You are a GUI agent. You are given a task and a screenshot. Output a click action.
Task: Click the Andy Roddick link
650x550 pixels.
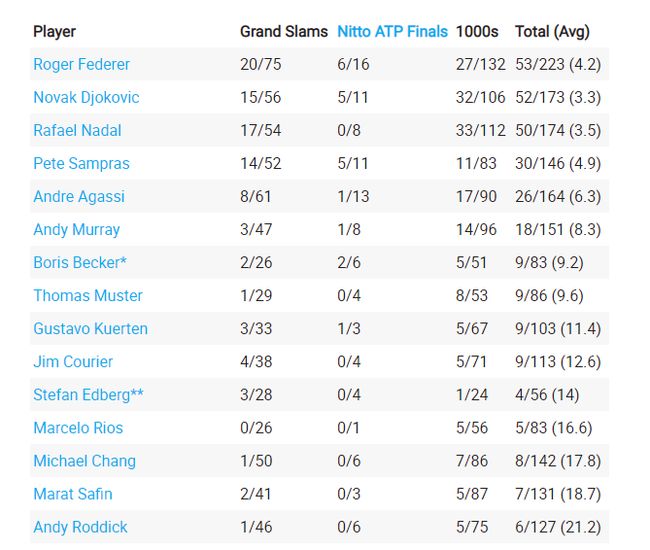pyautogui.click(x=80, y=527)
